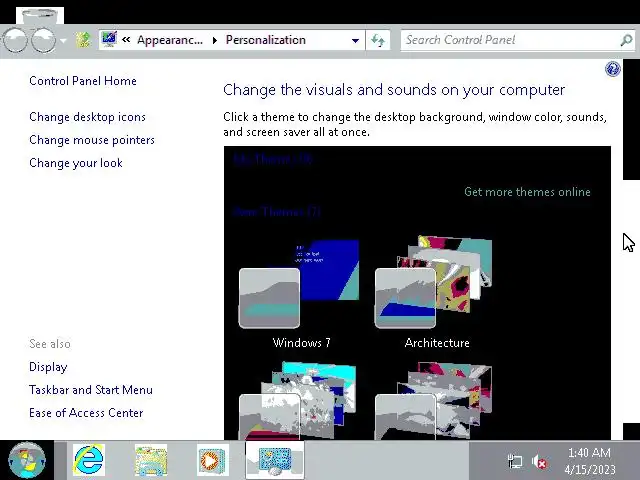The height and width of the screenshot is (480, 640).
Task: Open Change mouse pointers
Action: click(x=92, y=140)
